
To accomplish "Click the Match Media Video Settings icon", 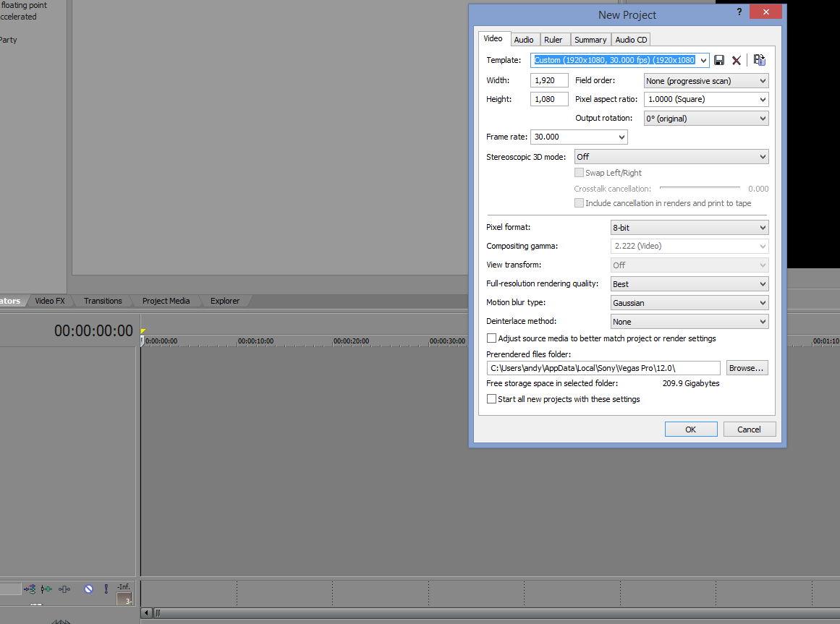I will click(x=759, y=61).
